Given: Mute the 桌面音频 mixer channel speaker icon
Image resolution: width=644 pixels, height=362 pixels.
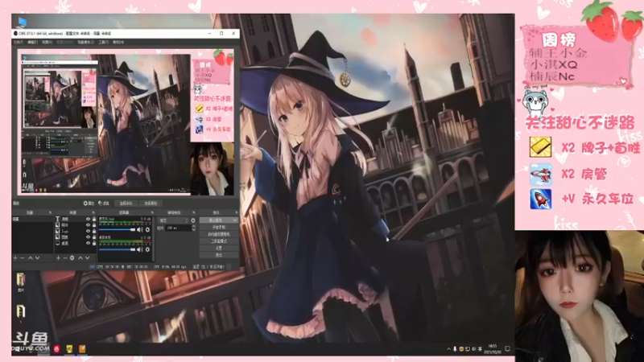Looking at the screenshot, I should pyautogui.click(x=139, y=249).
